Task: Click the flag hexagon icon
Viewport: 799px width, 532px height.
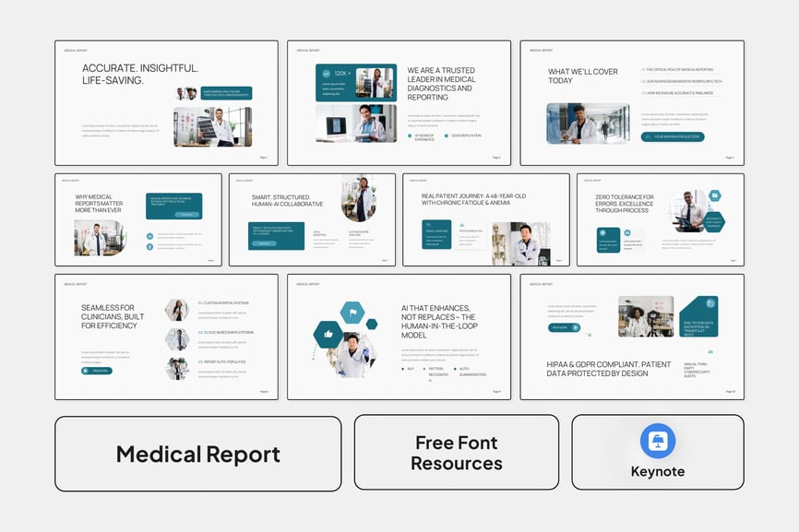Action: click(352, 313)
